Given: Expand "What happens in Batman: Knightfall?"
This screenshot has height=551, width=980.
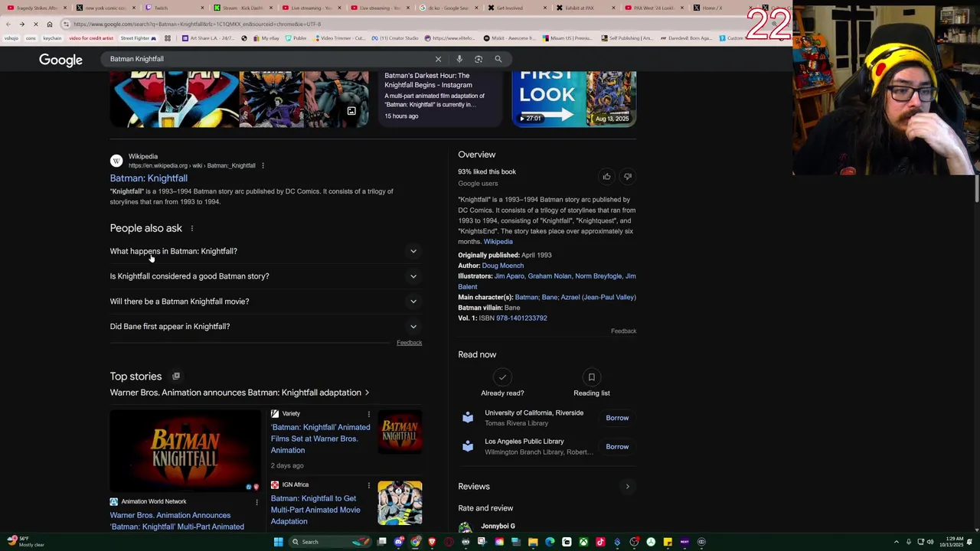Looking at the screenshot, I should 266,251.
